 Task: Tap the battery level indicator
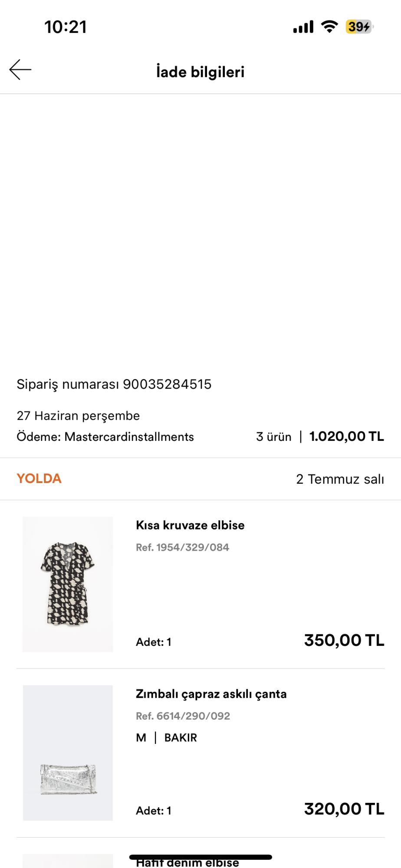click(359, 27)
